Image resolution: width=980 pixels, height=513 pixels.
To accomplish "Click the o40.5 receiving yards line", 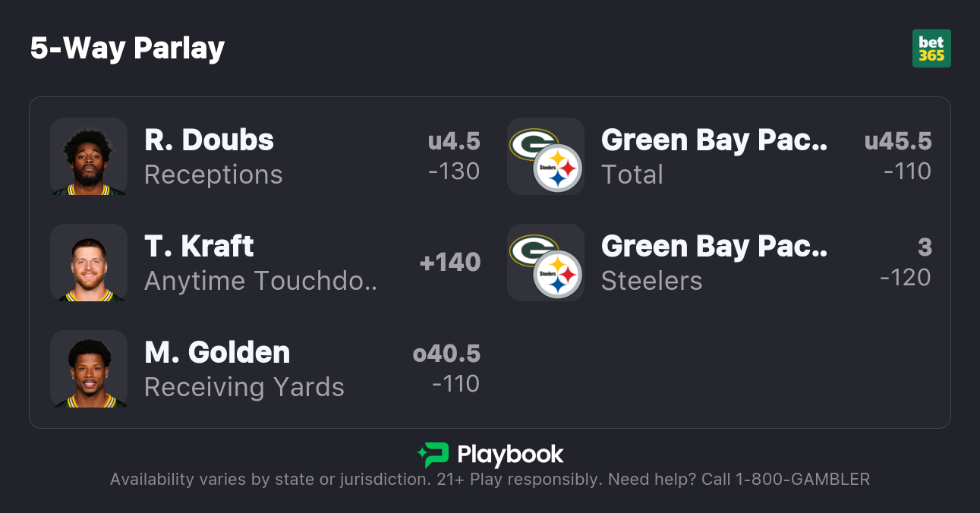I will 446,354.
